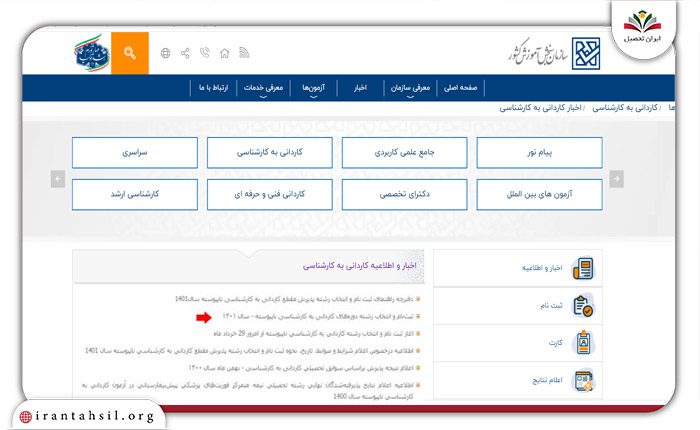Image resolution: width=700 pixels, height=430 pixels.
Task: Go home via the house icon
Action: 225,53
